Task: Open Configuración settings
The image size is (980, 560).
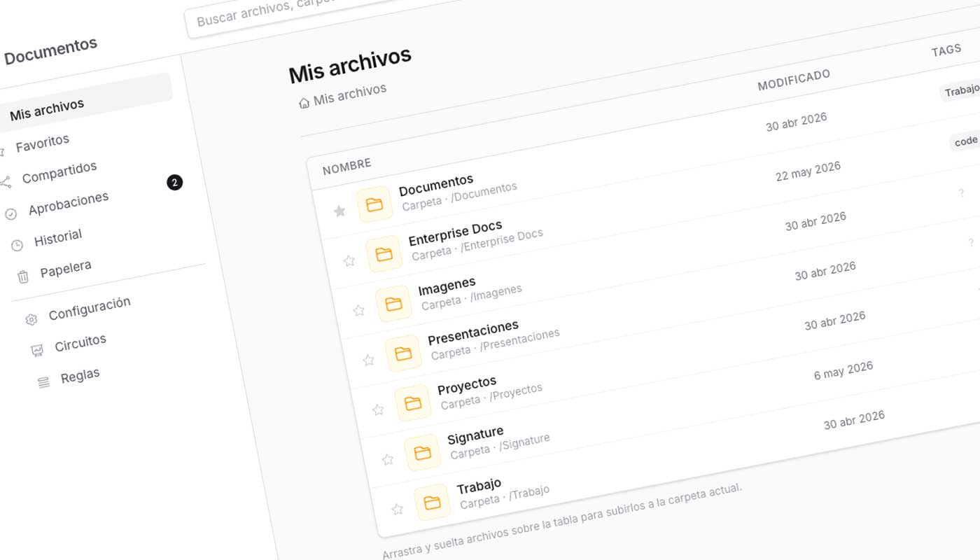Action: [x=90, y=308]
